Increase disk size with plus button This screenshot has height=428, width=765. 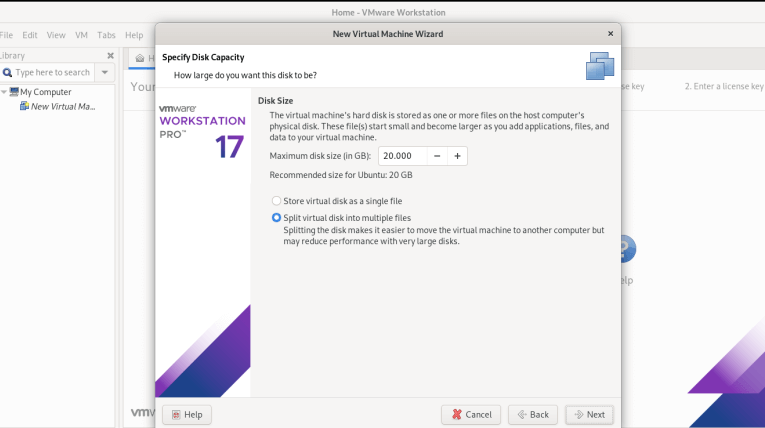coord(457,156)
